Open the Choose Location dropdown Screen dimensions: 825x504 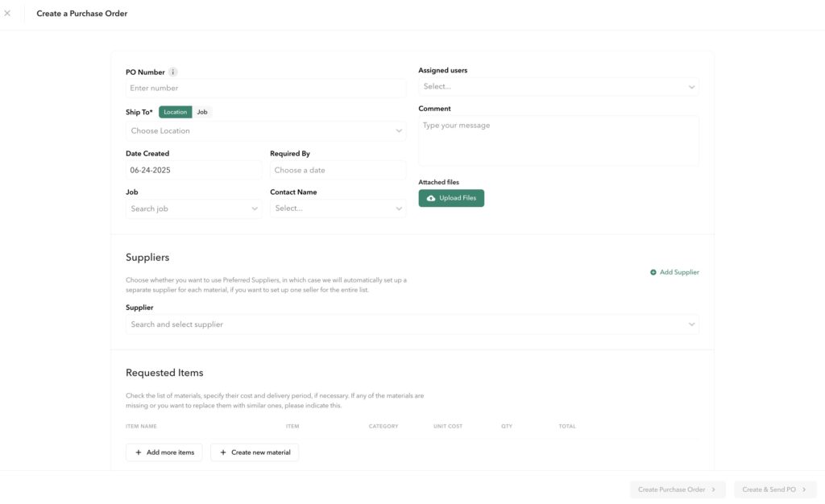(266, 131)
